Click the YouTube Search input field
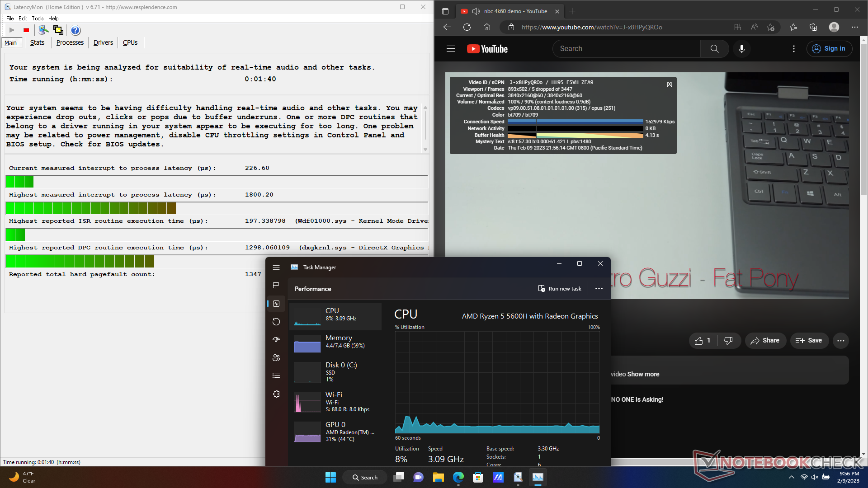The image size is (868, 488). coord(626,49)
